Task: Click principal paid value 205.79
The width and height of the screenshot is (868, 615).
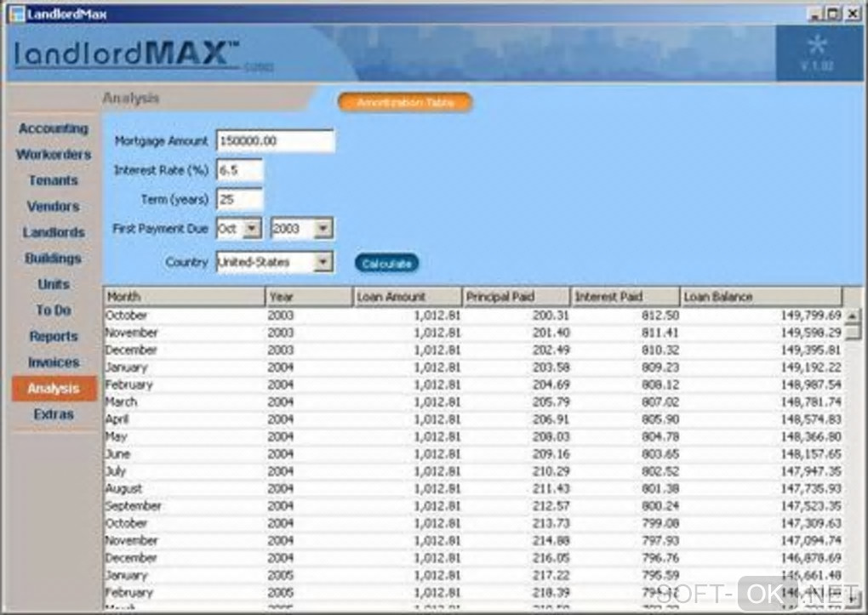Action: pos(551,401)
